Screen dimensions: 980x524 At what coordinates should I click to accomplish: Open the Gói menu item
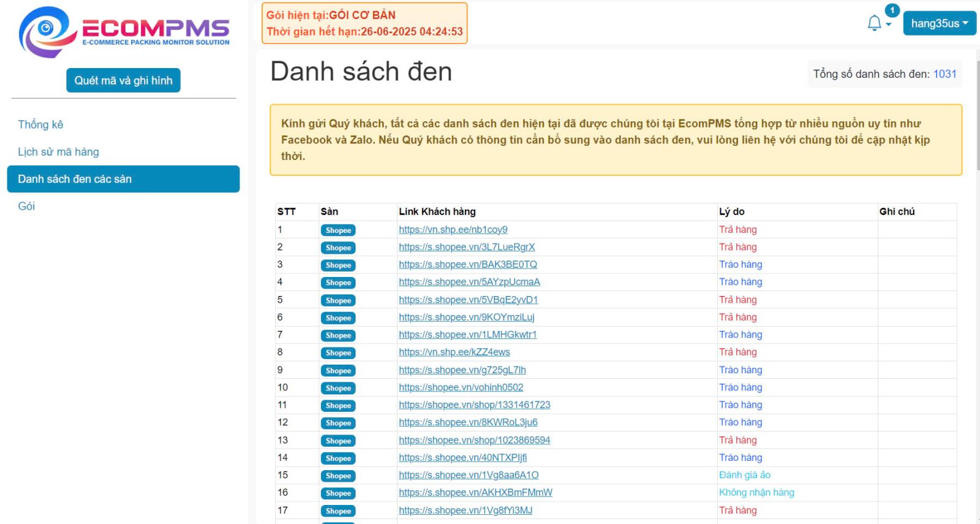coord(26,206)
